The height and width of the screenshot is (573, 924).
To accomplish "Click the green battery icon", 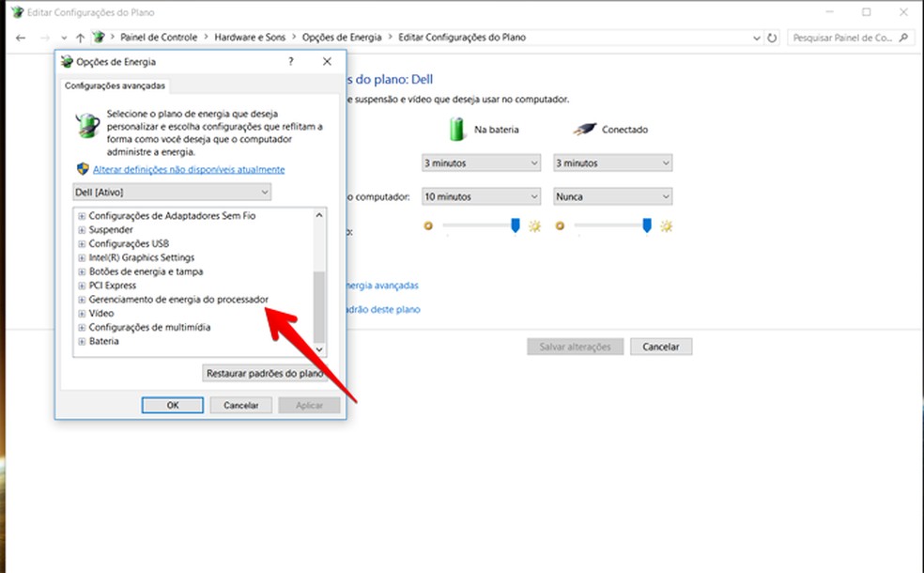I will click(457, 129).
